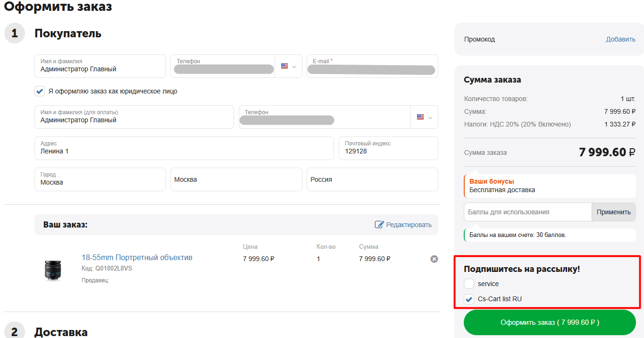
Task: Click the Промокод label
Action: (x=479, y=39)
